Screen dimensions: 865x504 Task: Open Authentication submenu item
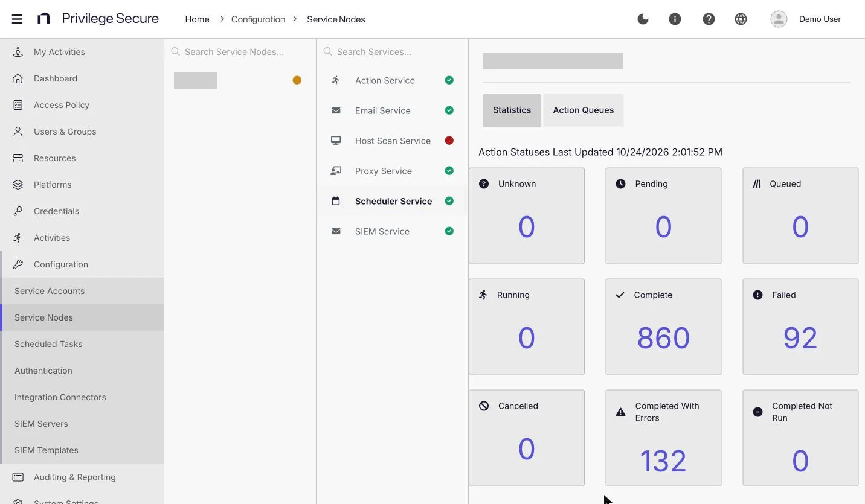click(82, 371)
